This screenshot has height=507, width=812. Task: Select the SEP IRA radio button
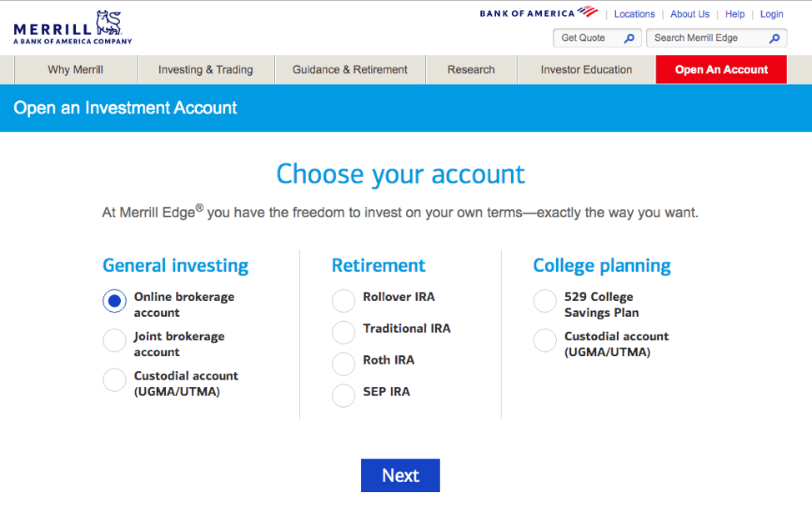coord(343,395)
